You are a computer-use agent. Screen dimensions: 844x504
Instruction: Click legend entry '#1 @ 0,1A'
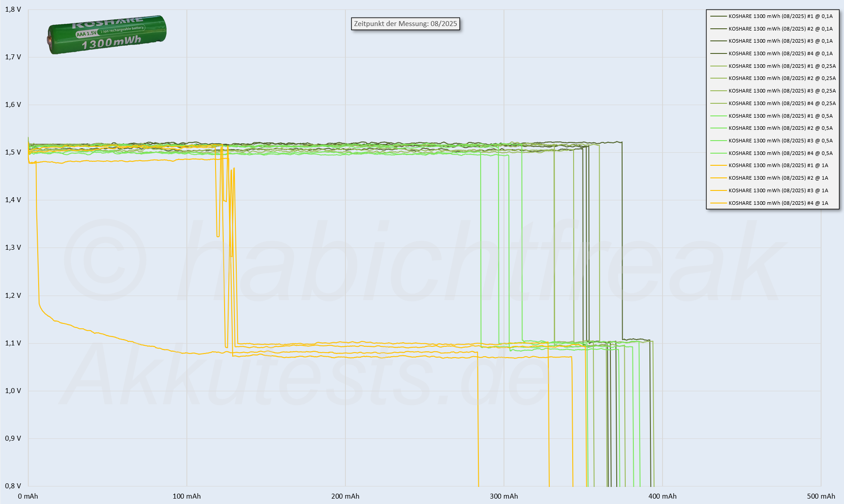tap(773, 16)
